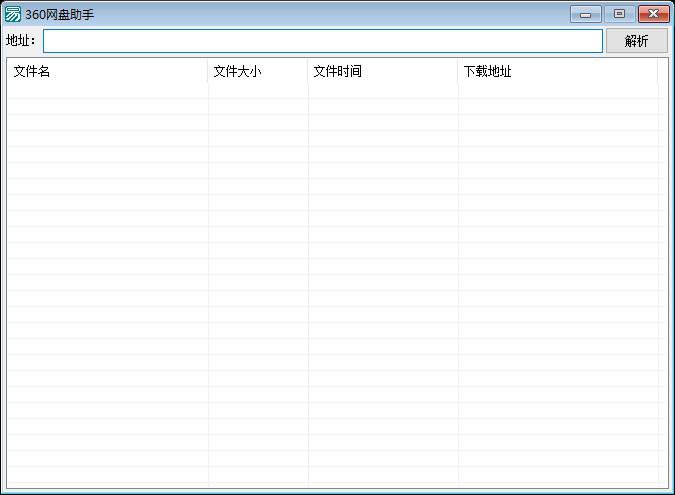The height and width of the screenshot is (495, 675).
Task: Click first empty row under 文件名 column
Action: pos(107,91)
